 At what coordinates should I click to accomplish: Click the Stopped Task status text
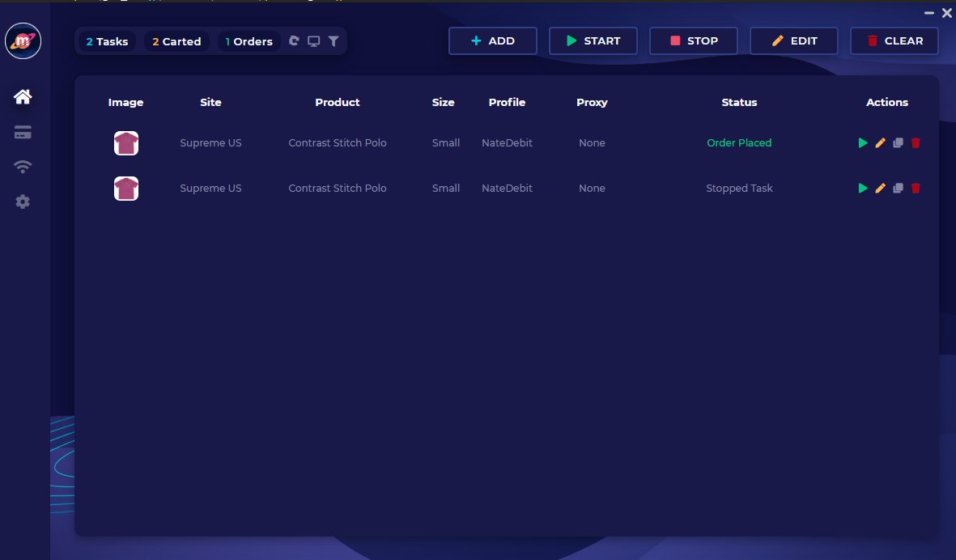pyautogui.click(x=739, y=189)
